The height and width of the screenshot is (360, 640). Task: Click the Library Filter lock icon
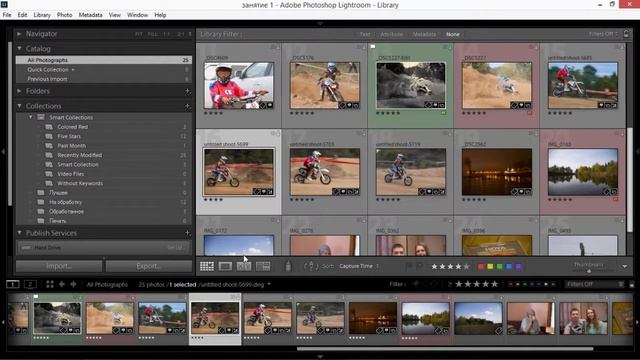626,34
